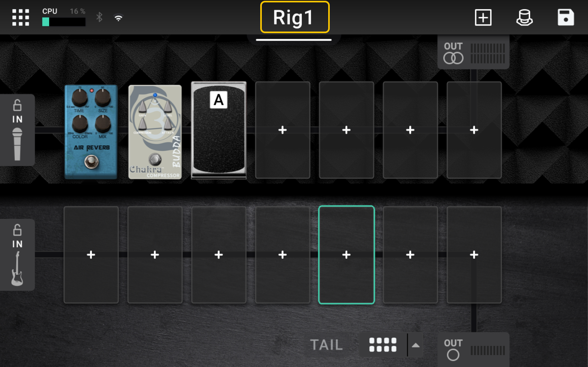
Task: Click the Wi-Fi status icon
Action: point(118,18)
